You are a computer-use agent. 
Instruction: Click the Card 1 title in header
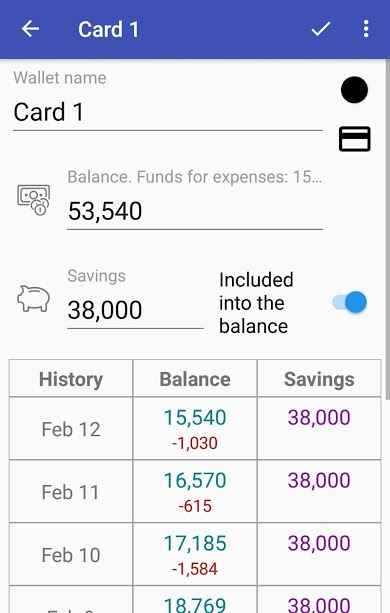pyautogui.click(x=109, y=29)
